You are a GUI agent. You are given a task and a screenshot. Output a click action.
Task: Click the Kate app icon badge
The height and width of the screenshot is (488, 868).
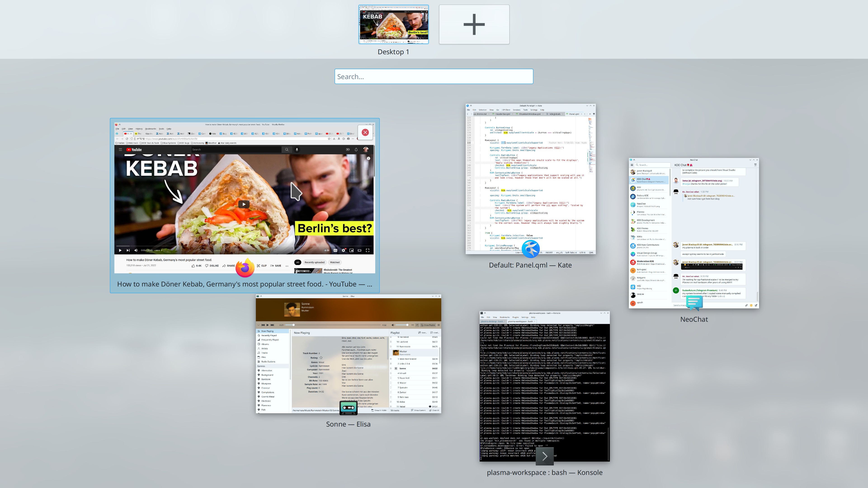click(x=530, y=249)
